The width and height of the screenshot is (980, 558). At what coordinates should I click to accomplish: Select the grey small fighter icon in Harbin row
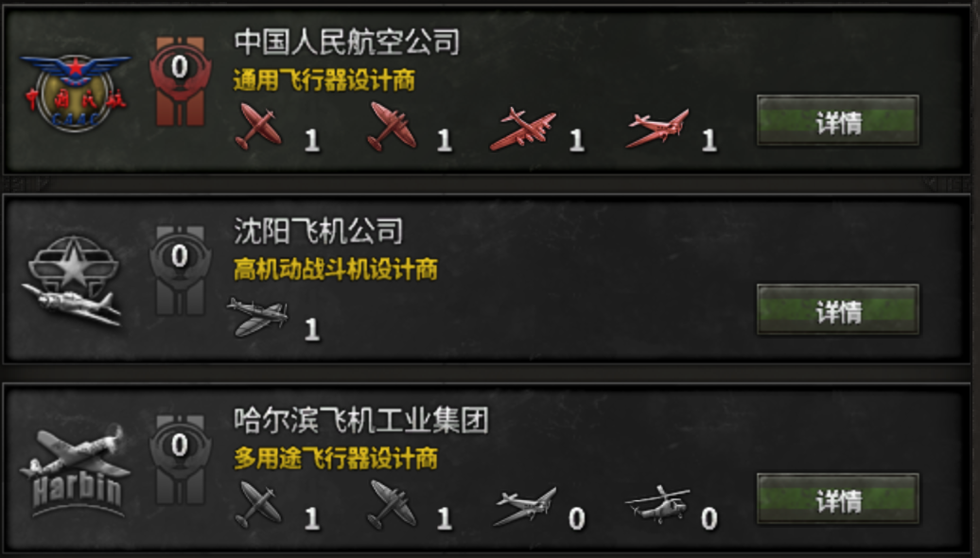click(x=257, y=505)
